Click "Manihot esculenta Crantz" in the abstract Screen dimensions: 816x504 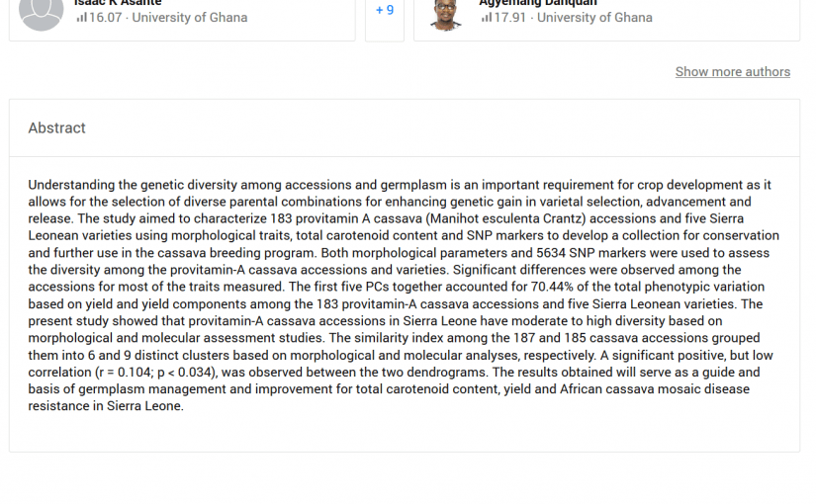[x=540, y=219]
